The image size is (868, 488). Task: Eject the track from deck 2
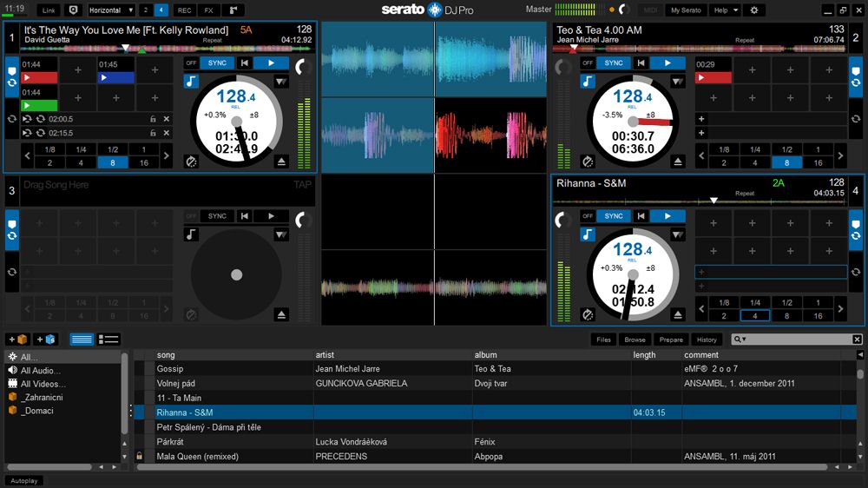point(679,162)
